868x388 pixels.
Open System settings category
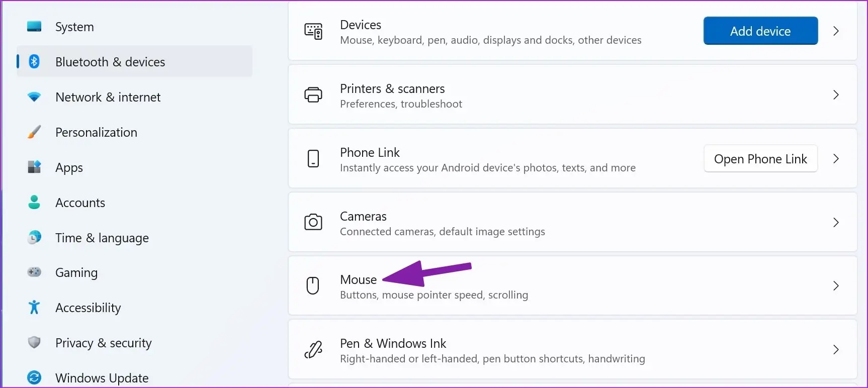coord(134,27)
